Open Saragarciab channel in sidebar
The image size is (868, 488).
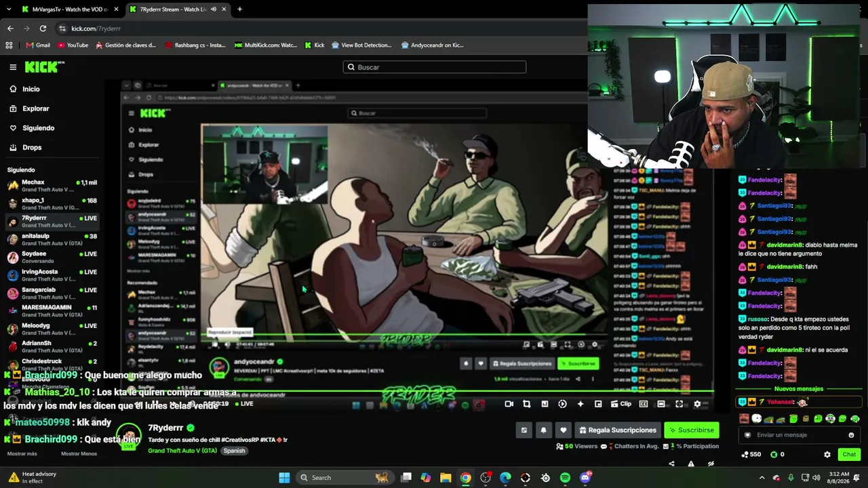point(52,293)
